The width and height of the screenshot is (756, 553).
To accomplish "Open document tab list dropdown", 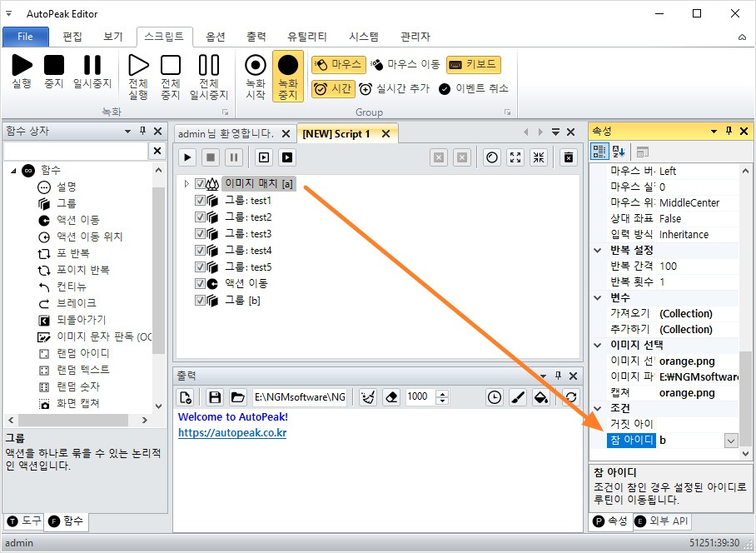I will (556, 132).
